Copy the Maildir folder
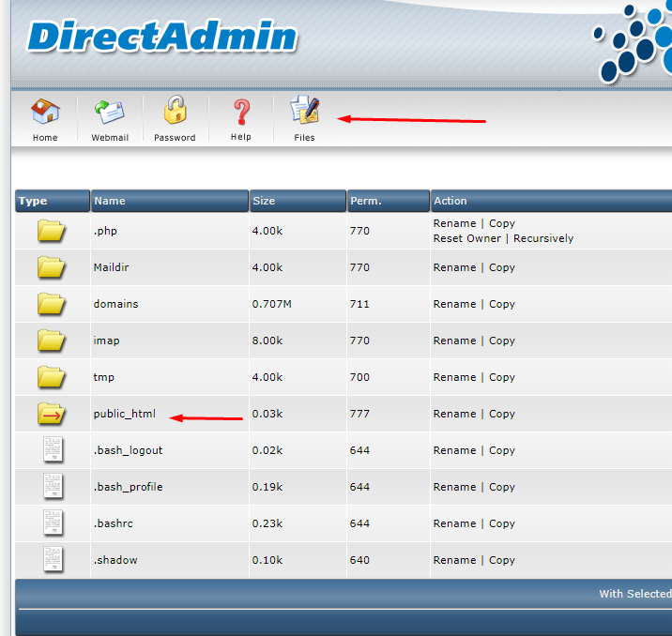This screenshot has height=636, width=672. (502, 268)
